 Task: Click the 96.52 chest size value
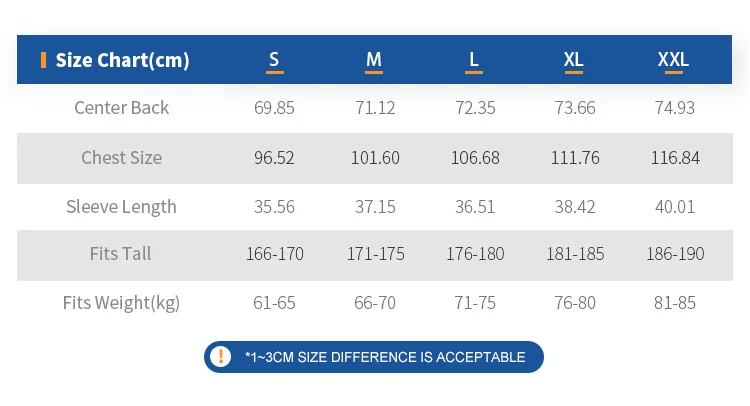click(x=275, y=158)
